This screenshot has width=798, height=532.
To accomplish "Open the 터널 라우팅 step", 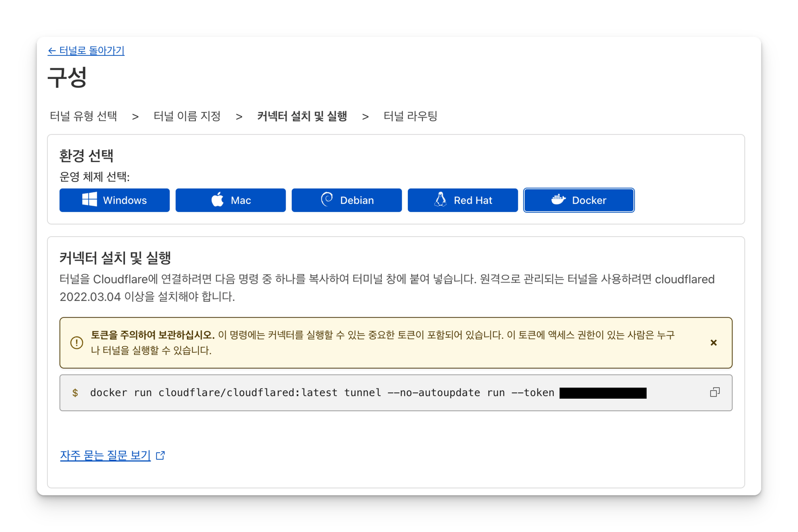I will 410,116.
